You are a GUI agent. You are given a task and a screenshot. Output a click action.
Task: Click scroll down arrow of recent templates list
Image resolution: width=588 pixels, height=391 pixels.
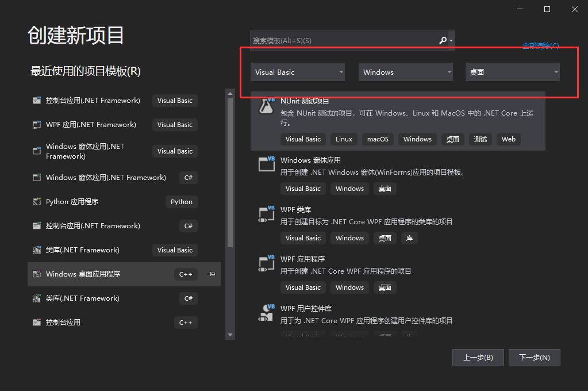pyautogui.click(x=230, y=335)
